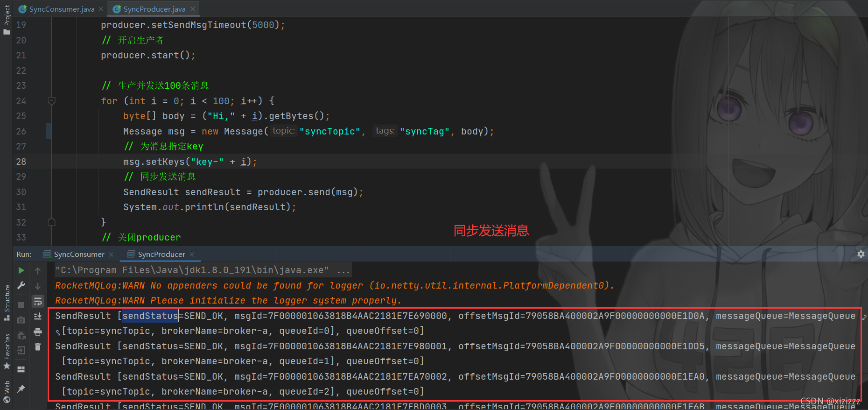Click line number 28 in gutter
Image resolution: width=868 pixels, height=410 pixels.
tap(21, 162)
